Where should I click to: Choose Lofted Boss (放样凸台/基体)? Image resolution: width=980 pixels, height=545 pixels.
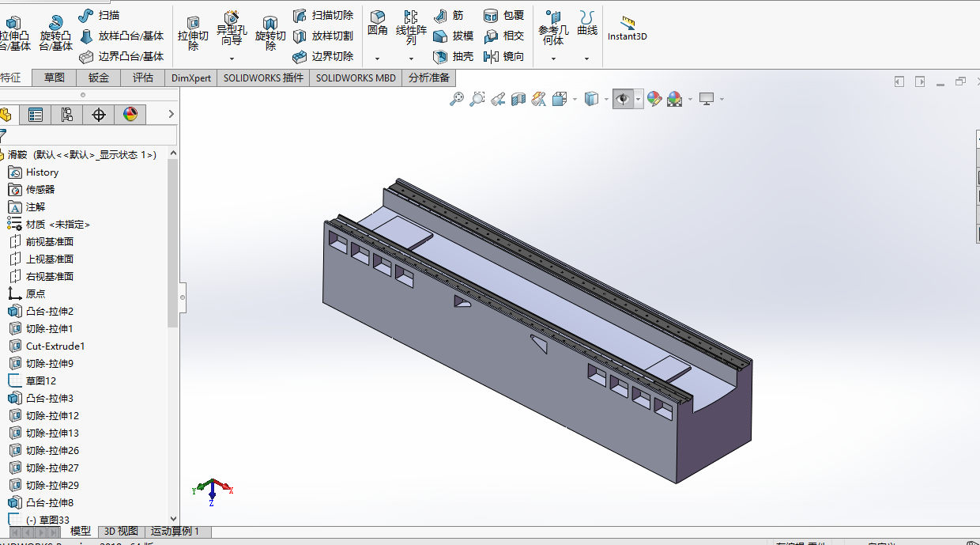122,36
